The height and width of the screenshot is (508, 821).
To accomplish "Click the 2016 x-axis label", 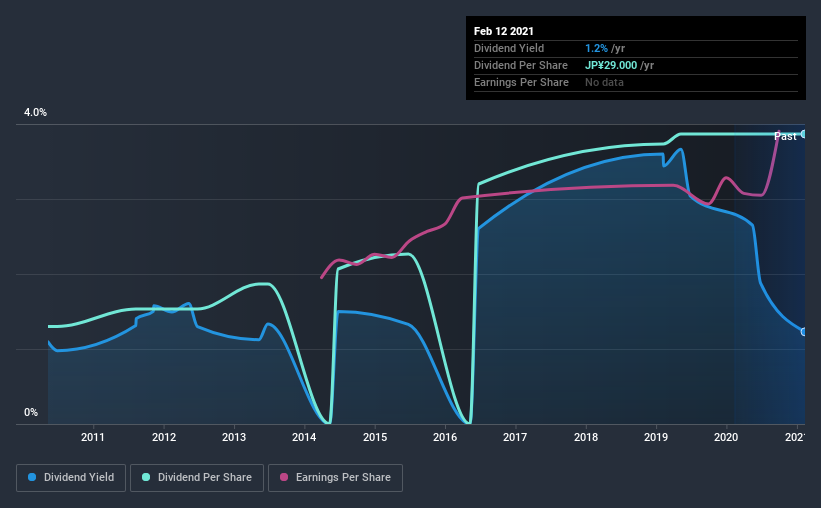I will (x=445, y=437).
